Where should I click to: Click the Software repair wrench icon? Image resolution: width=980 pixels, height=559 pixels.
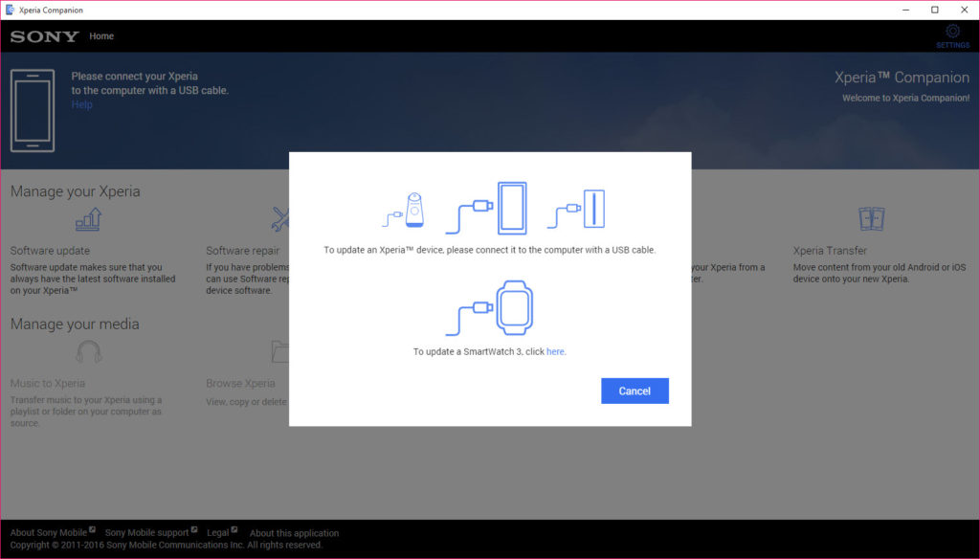click(280, 219)
